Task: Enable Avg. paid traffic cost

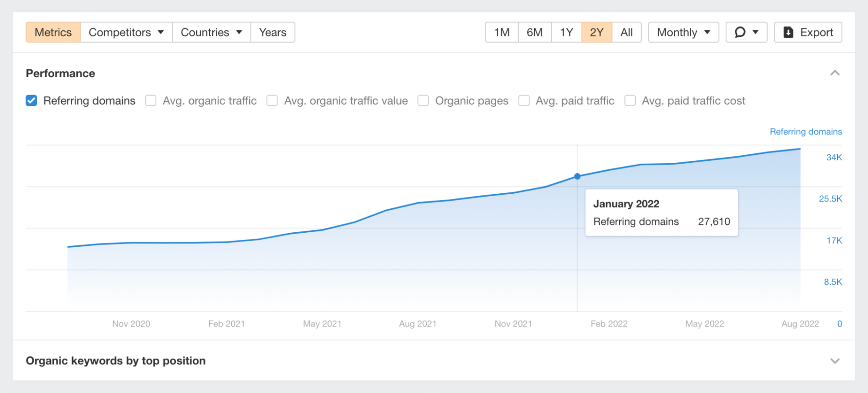Action: tap(630, 100)
